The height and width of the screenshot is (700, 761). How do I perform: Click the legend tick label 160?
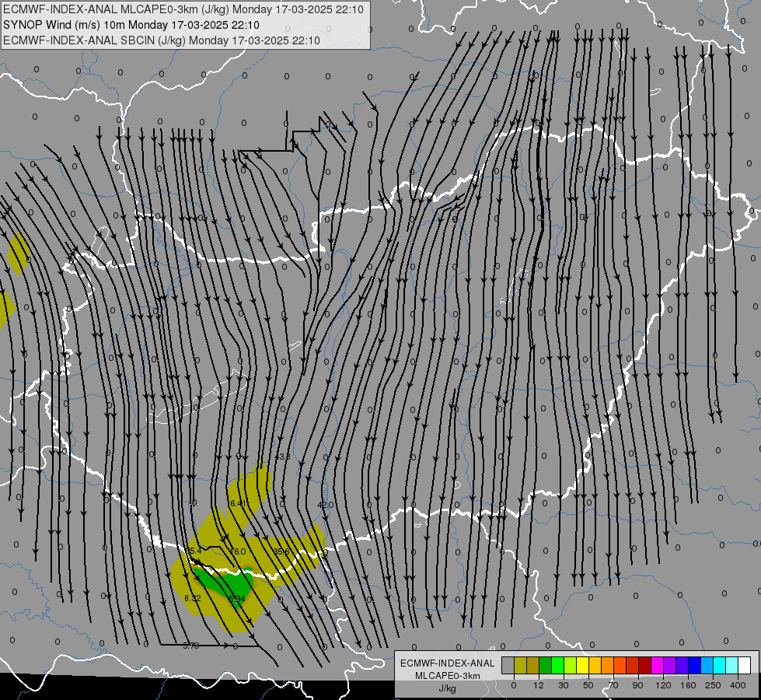688,685
